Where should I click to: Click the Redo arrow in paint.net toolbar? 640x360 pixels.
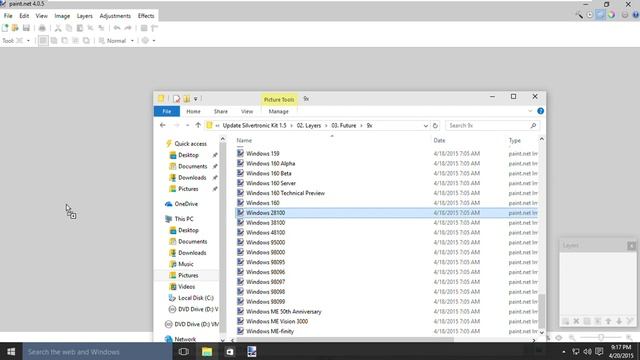tap(128, 28)
